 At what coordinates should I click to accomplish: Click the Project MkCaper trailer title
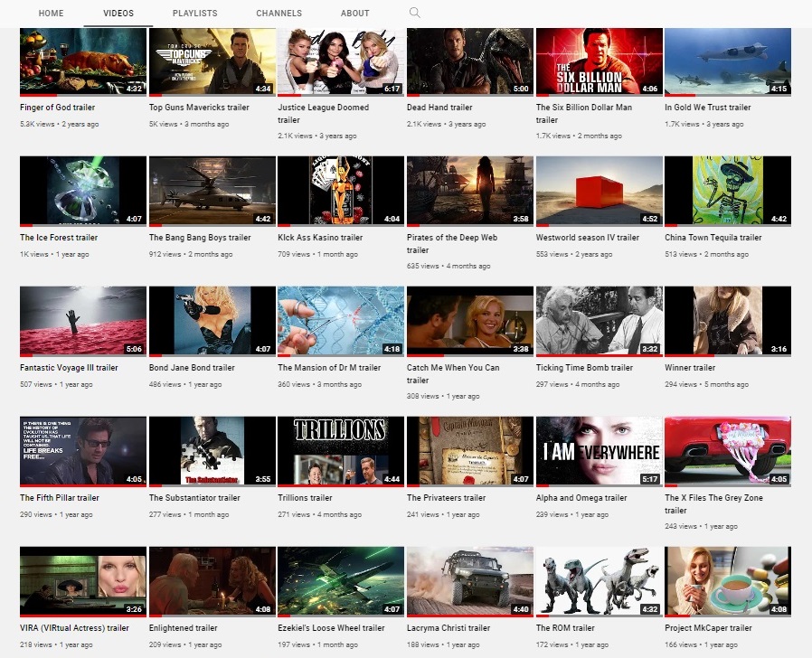coord(708,628)
